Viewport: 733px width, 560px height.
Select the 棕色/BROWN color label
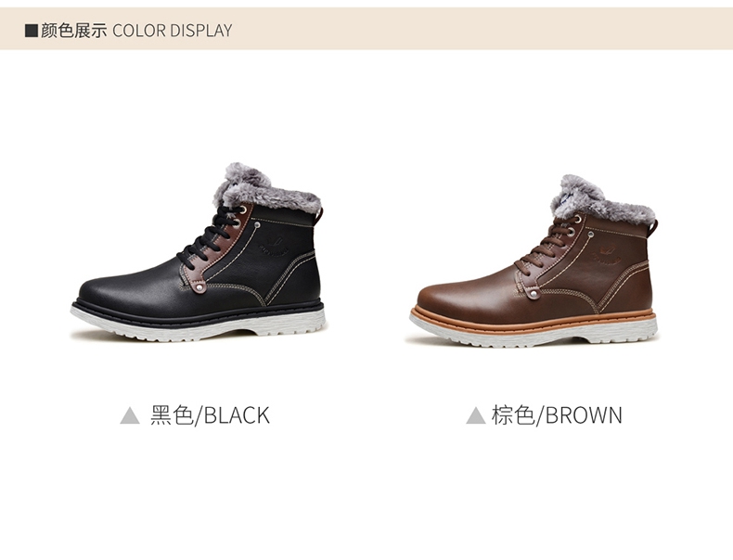557,414
